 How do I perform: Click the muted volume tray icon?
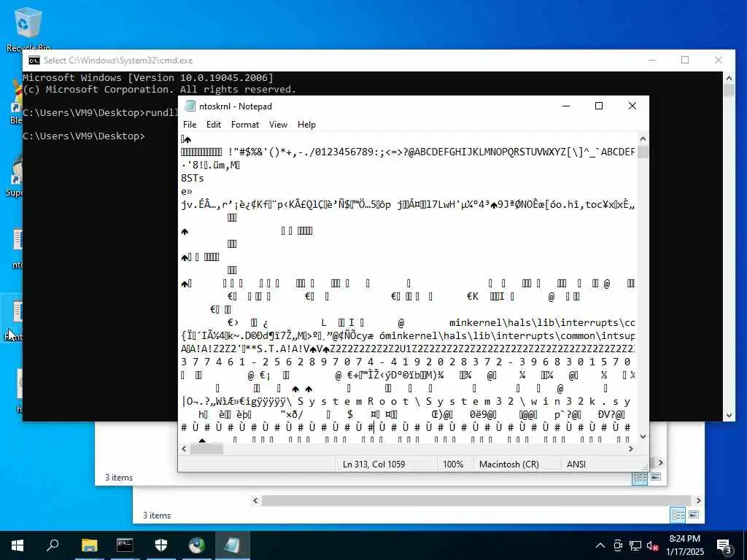pos(653,545)
